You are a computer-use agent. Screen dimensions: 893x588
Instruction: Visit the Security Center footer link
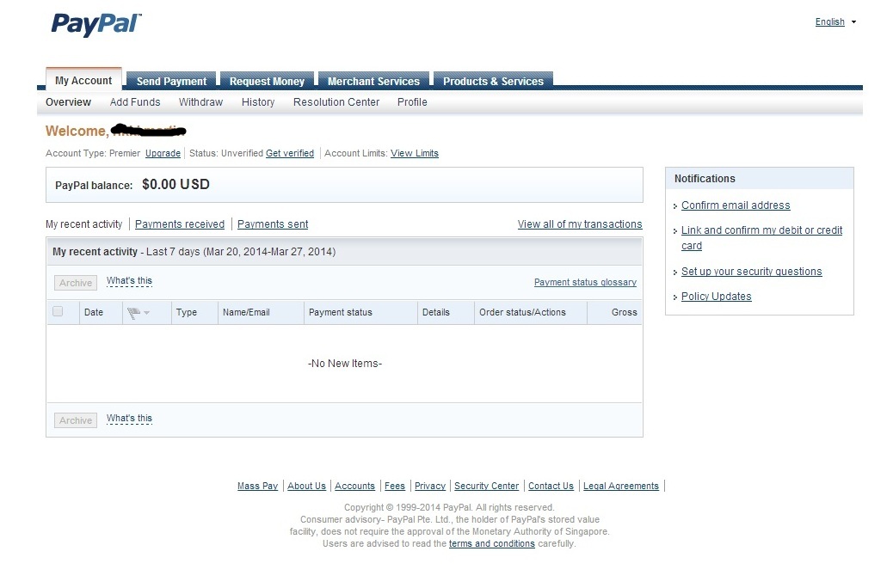486,486
